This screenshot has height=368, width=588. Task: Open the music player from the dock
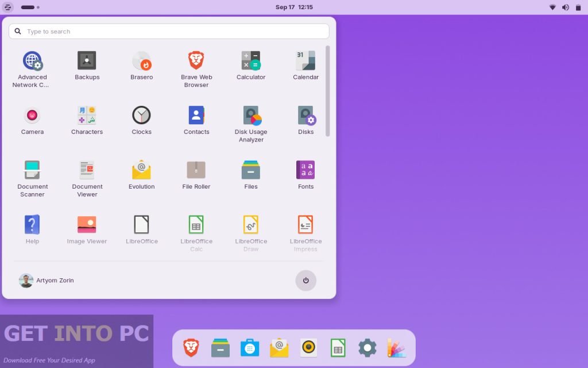click(308, 347)
